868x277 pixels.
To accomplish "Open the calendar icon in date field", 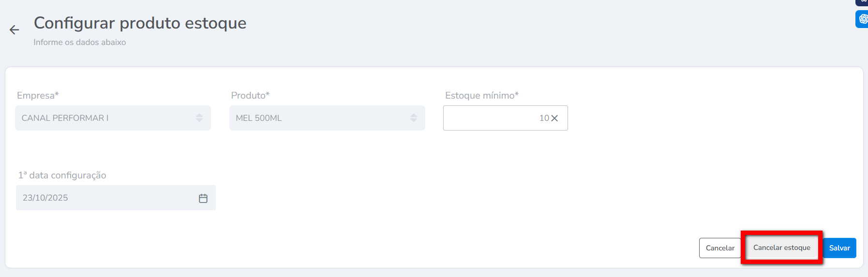I will pos(203,198).
